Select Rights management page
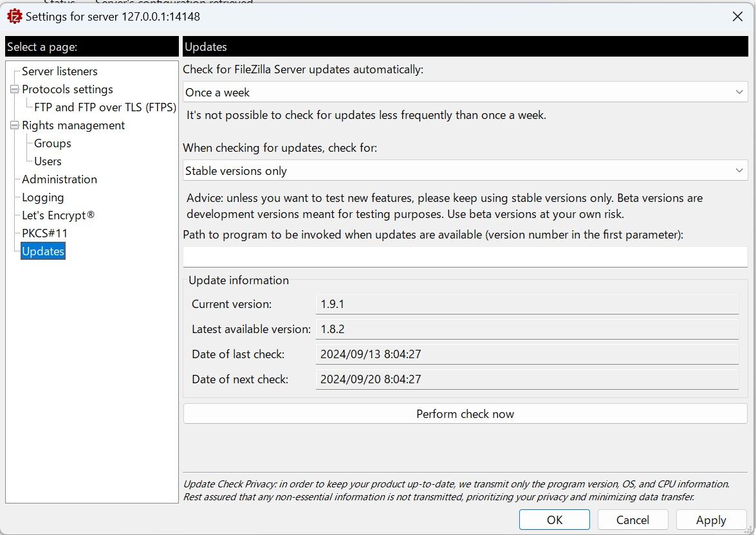The height and width of the screenshot is (535, 756). tap(73, 125)
